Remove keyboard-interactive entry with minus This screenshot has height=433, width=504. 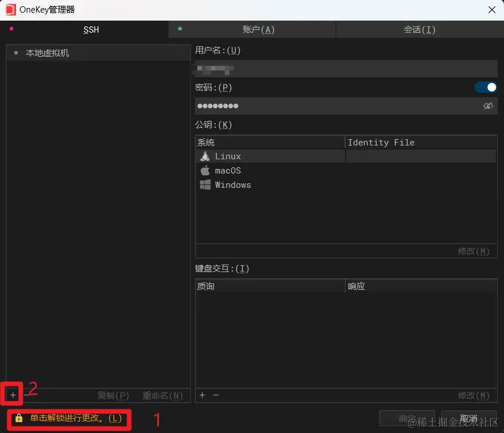[216, 395]
